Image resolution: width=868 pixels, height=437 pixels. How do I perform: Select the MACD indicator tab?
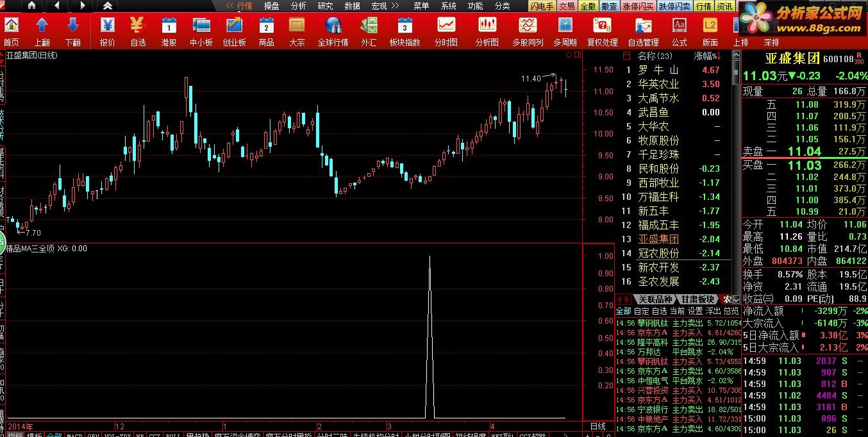(x=75, y=434)
